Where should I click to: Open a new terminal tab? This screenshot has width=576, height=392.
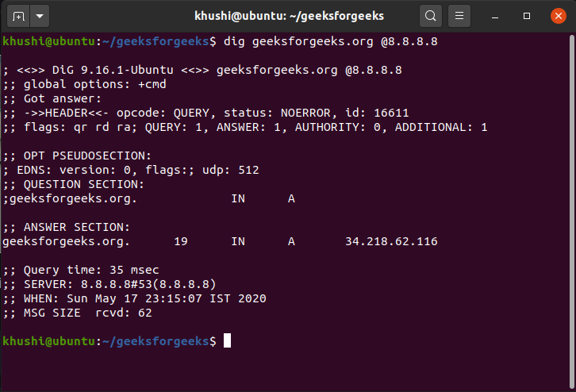point(18,16)
